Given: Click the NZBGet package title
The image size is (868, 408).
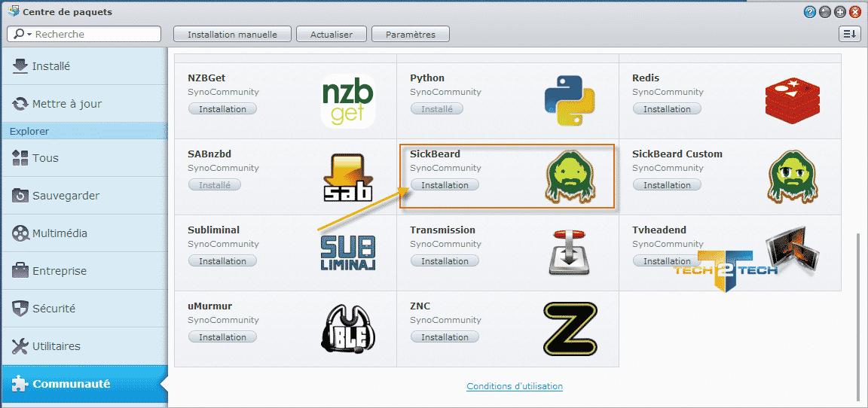Looking at the screenshot, I should 206,78.
